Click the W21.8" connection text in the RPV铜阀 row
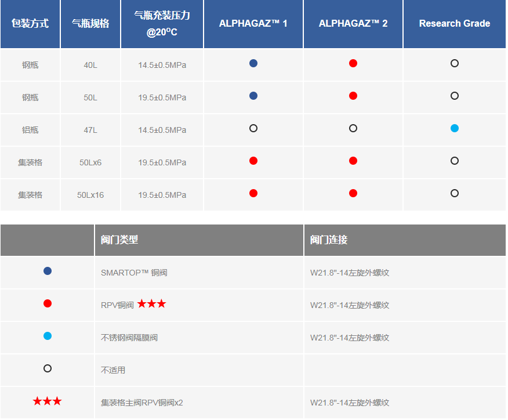The width and height of the screenshot is (508, 420). click(350, 305)
